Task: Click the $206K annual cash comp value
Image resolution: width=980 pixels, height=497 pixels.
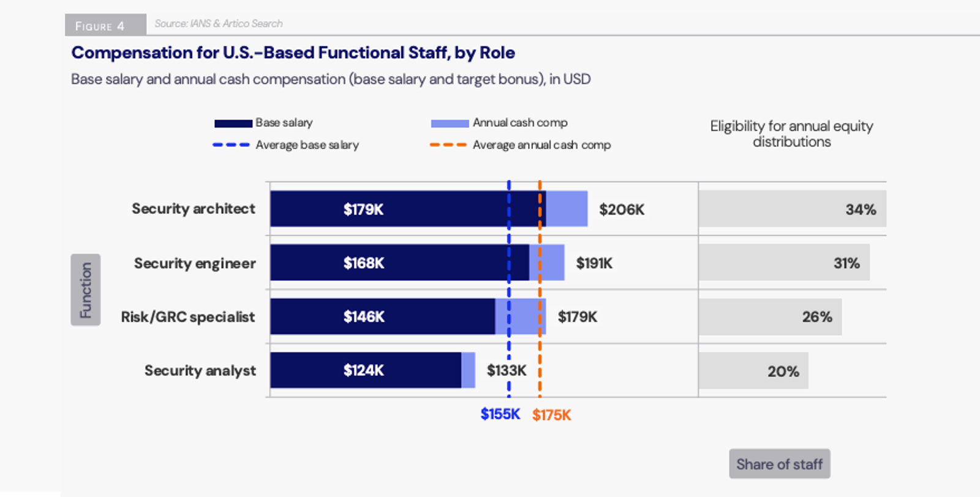Action: [622, 210]
